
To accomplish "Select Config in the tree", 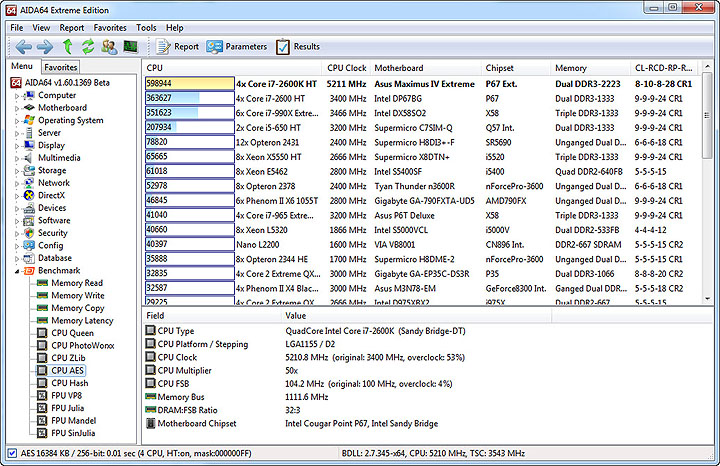I will (x=51, y=245).
